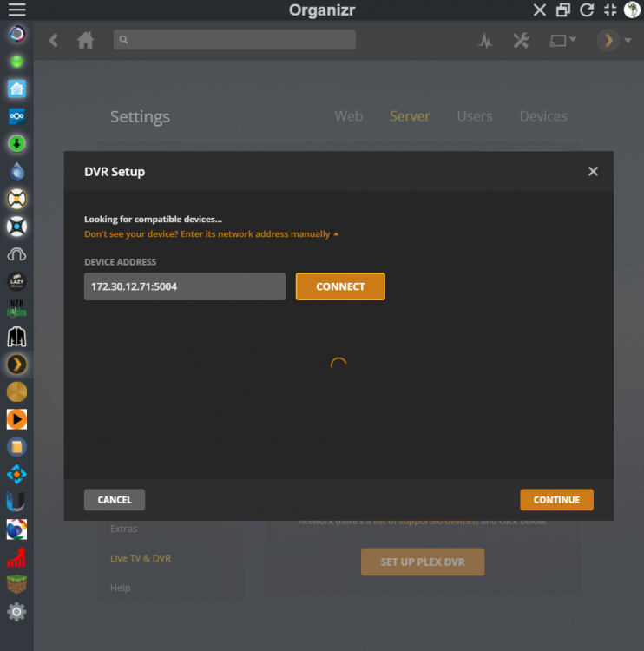Click the pop-out window icon in header

563,10
